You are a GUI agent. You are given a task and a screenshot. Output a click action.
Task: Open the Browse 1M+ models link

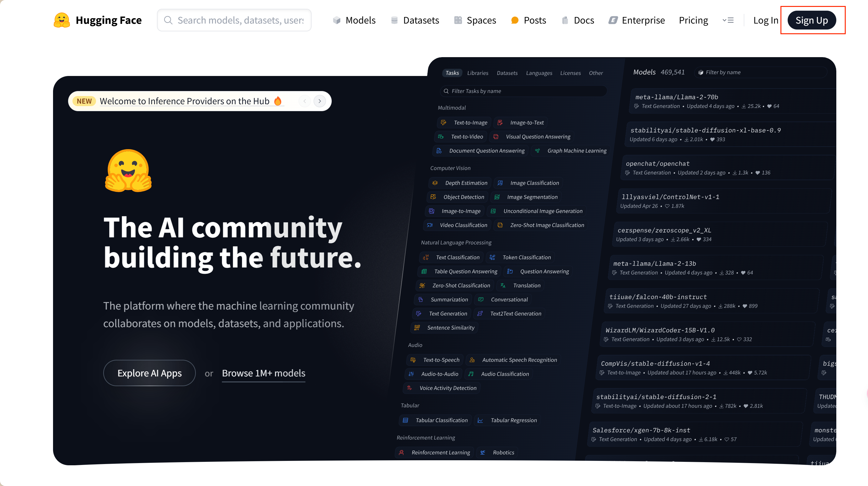coord(264,373)
